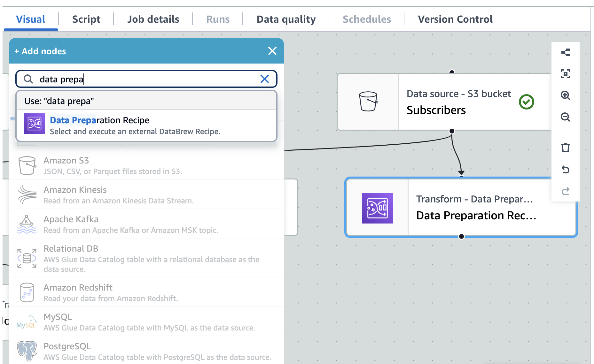
Task: Click the fit-to-view canvas icon
Action: pyautogui.click(x=565, y=74)
